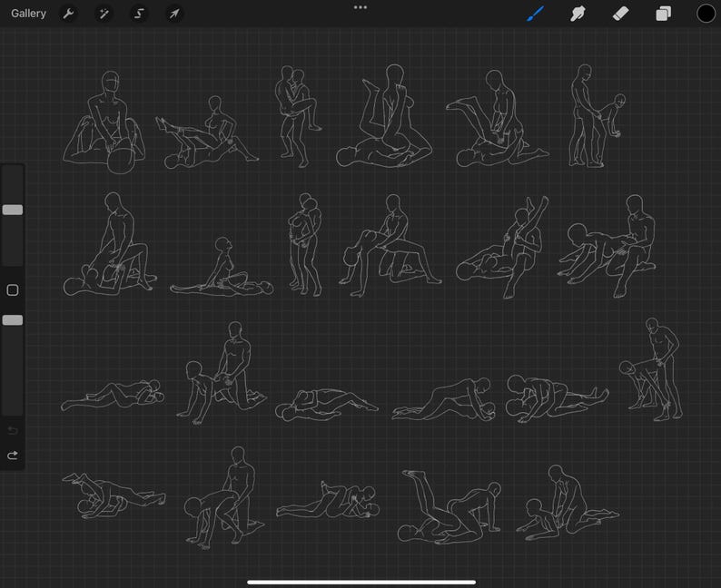Open the Layers panel

click(663, 14)
